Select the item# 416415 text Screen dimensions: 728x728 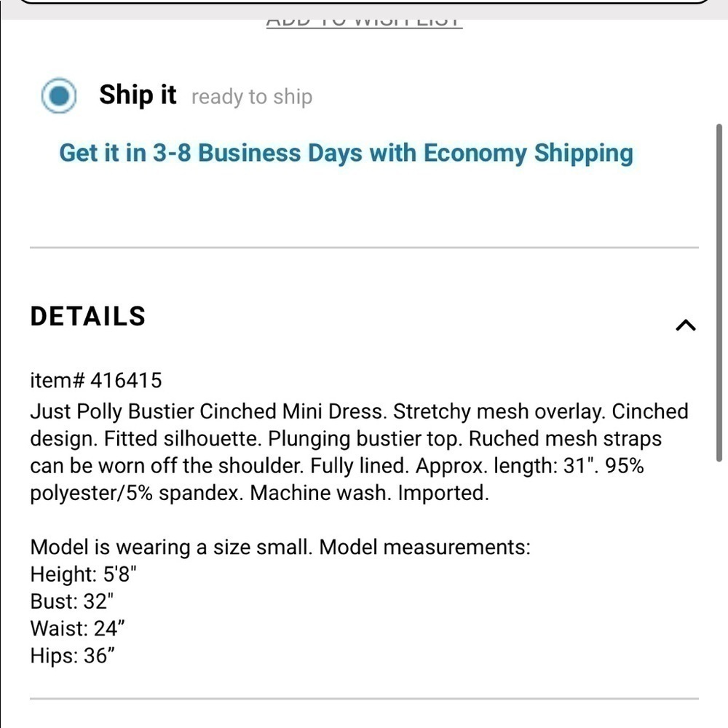[96, 379]
